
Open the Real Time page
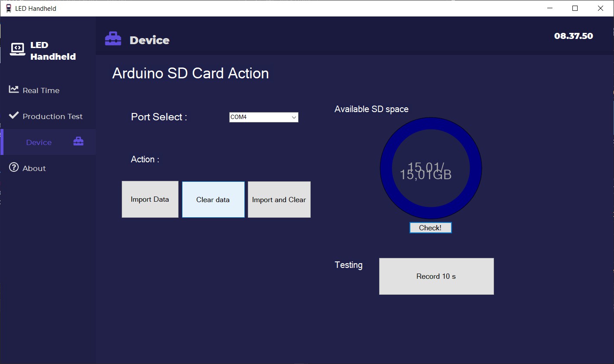pyautogui.click(x=48, y=90)
